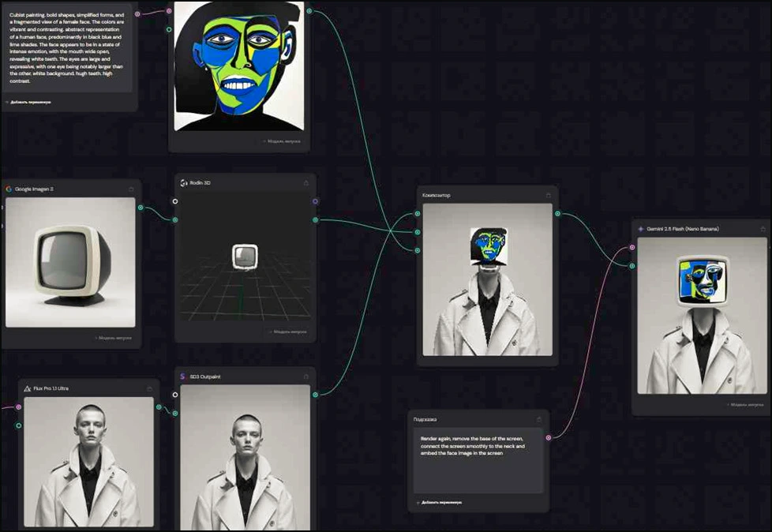Click the Rodin 3D node logo icon

point(183,183)
